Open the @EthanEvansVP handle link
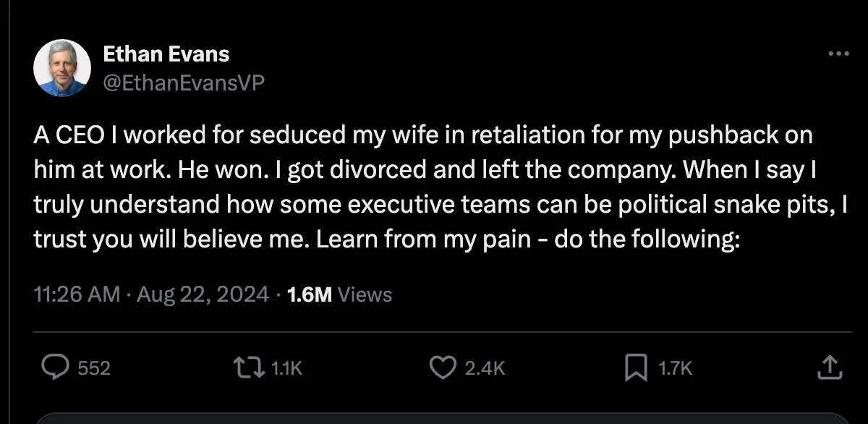Screen dimensions: 868x424 point(184,83)
